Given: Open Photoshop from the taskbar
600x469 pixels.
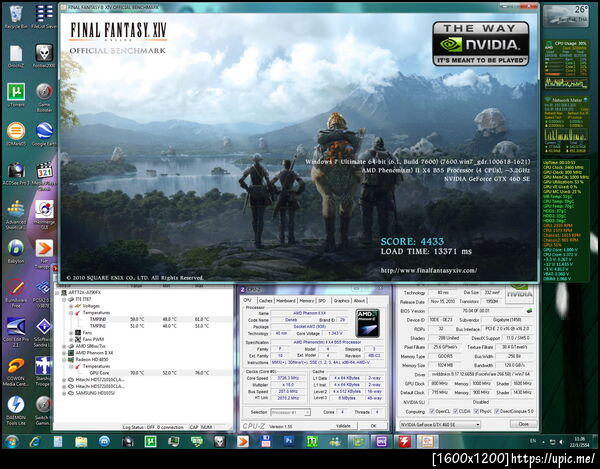Looking at the screenshot, I should point(289,441).
